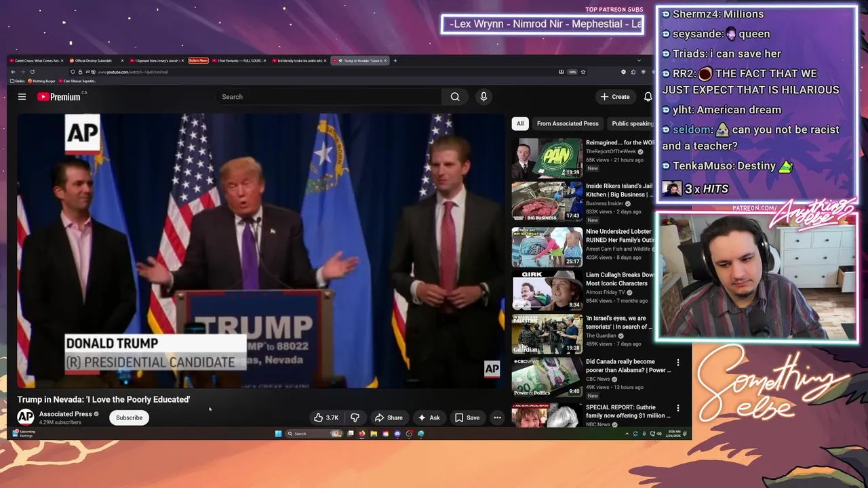Open File Explorer from the taskbar

pyautogui.click(x=374, y=434)
